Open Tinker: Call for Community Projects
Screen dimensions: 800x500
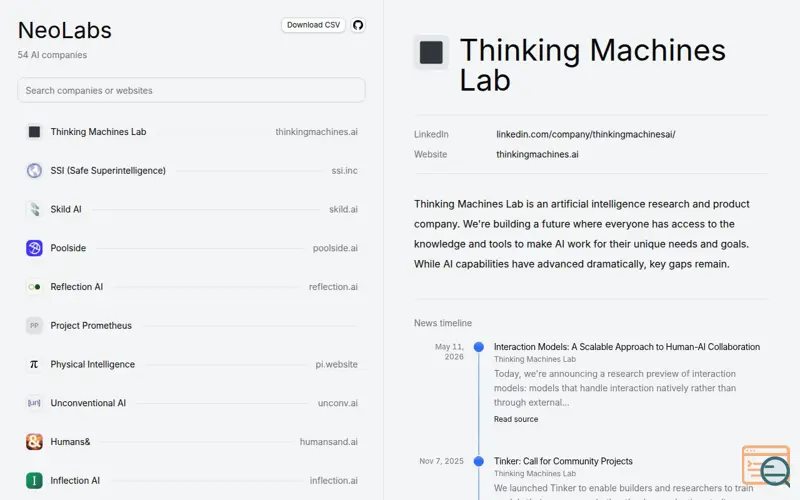pyautogui.click(x=563, y=461)
